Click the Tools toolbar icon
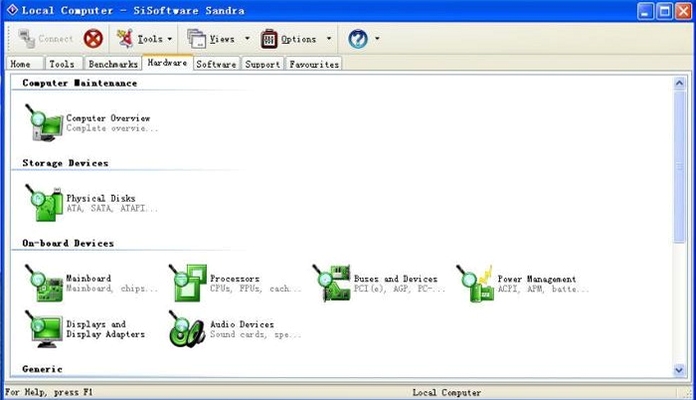The height and width of the screenshot is (400, 696). (x=125, y=39)
